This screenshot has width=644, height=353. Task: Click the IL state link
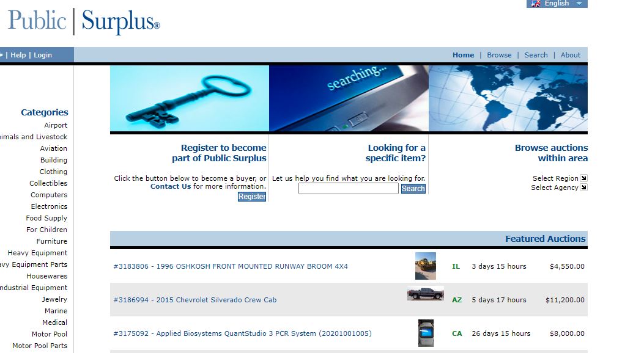pos(456,266)
